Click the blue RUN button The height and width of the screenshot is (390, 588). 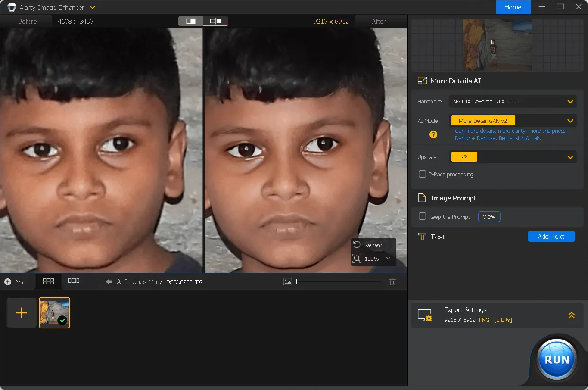(557, 360)
